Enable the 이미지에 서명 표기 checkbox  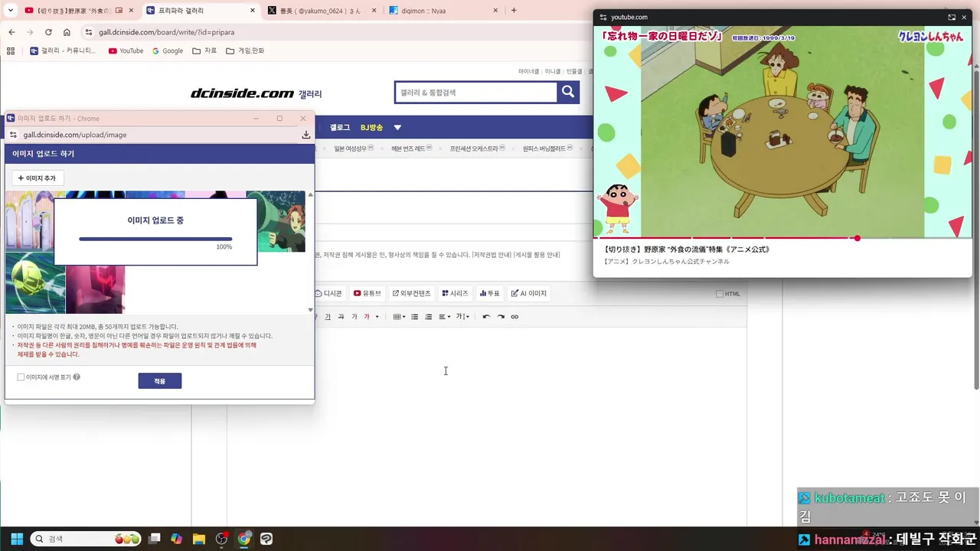[21, 377]
